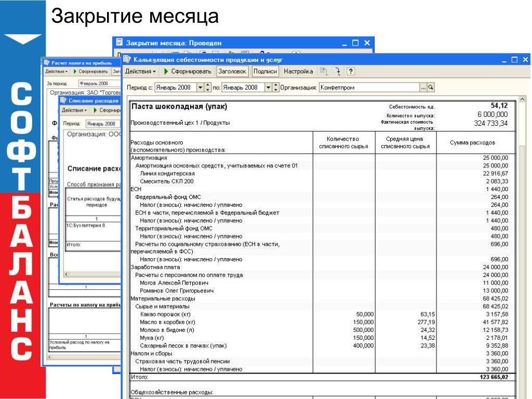Open the Действия menu in Калькуляция window

(140, 71)
